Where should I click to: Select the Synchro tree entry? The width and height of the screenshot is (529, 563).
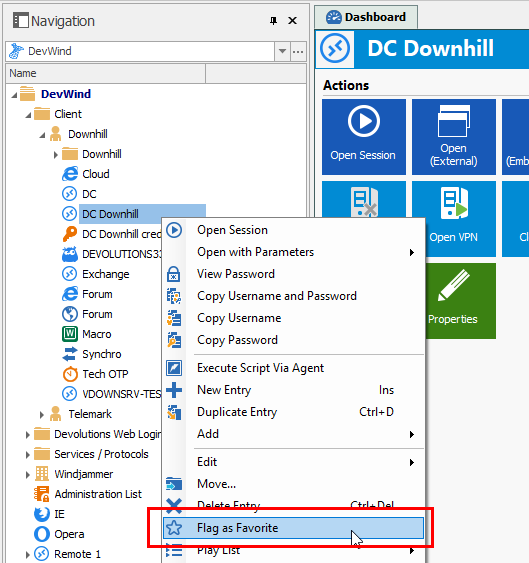click(x=92, y=354)
